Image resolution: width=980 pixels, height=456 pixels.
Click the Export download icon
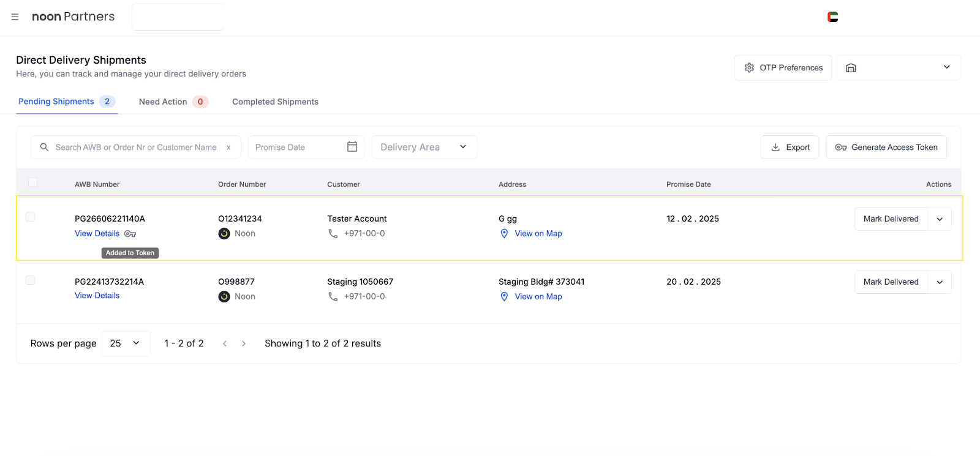[x=775, y=148]
